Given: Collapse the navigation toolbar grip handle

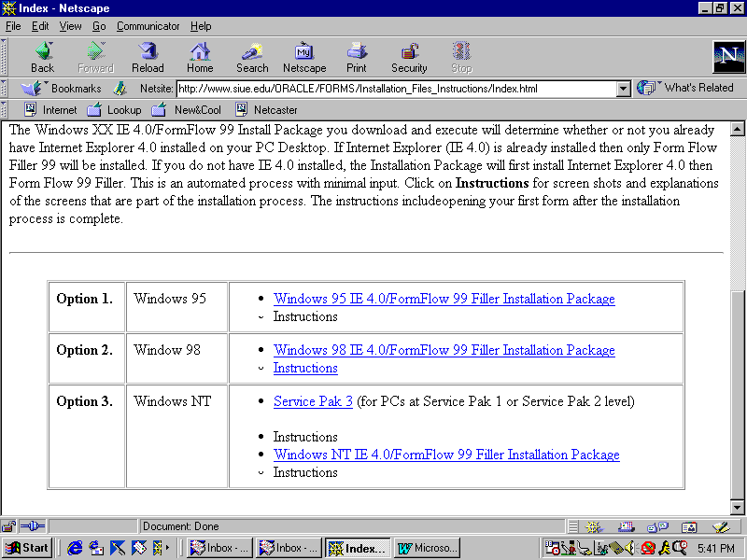Looking at the screenshot, I should point(5,56).
